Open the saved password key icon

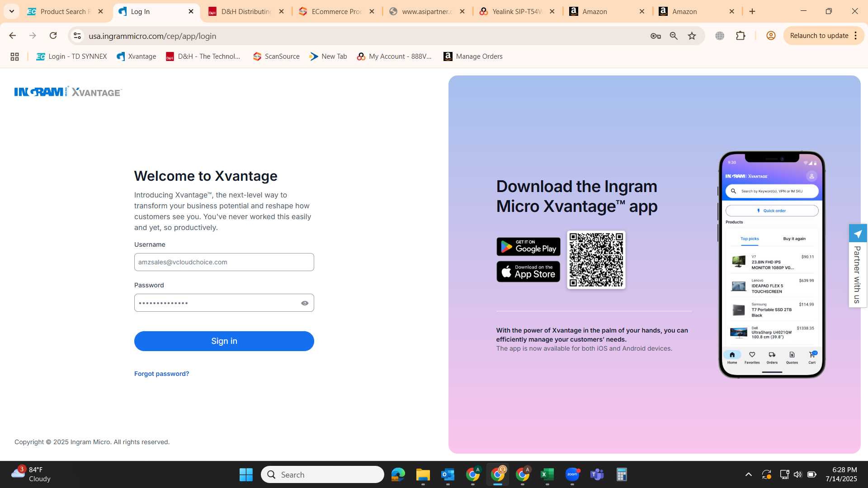[x=656, y=36]
